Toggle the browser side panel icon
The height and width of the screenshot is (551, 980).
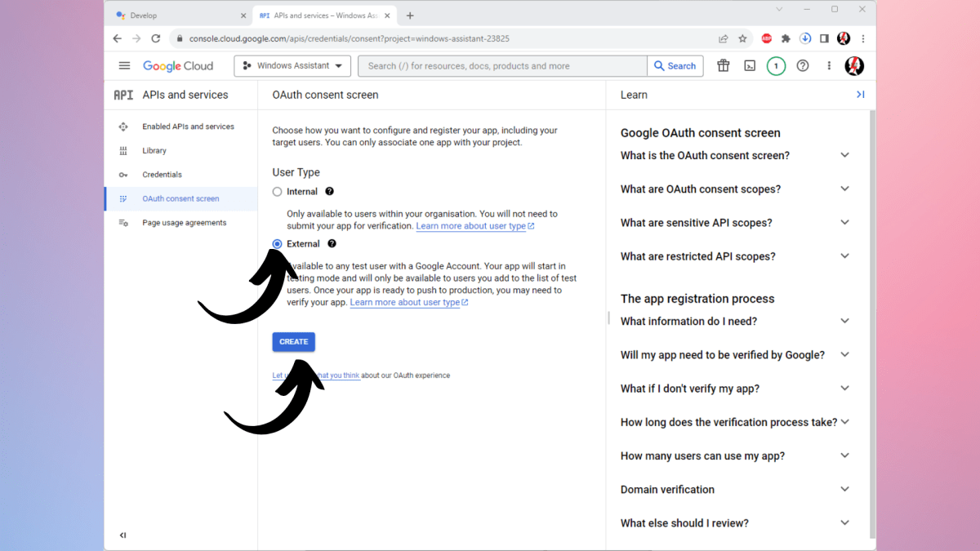click(x=824, y=38)
